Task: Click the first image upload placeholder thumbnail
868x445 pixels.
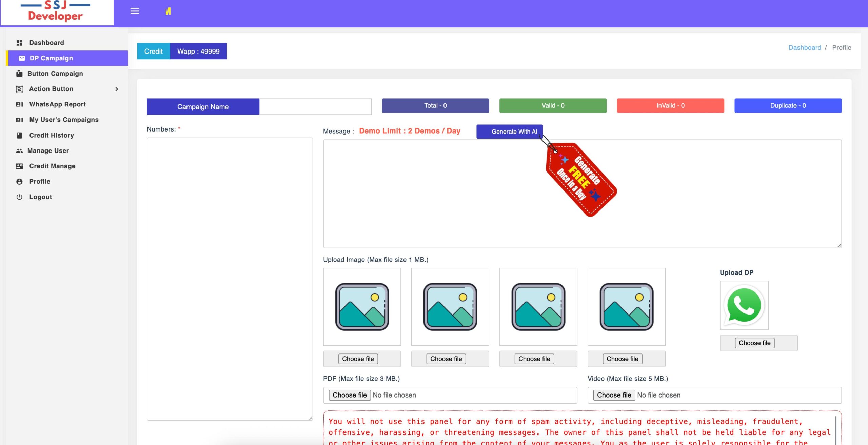Action: pos(361,306)
